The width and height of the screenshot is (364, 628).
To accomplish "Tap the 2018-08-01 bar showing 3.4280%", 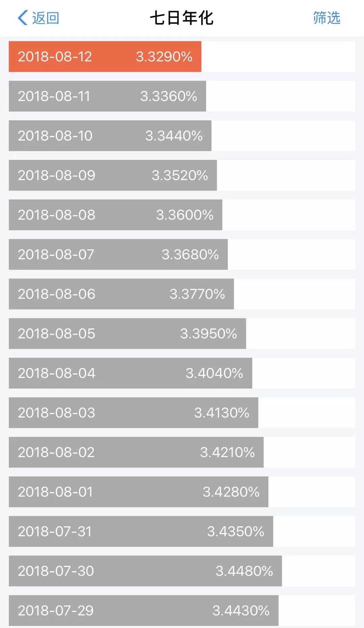I will click(138, 492).
